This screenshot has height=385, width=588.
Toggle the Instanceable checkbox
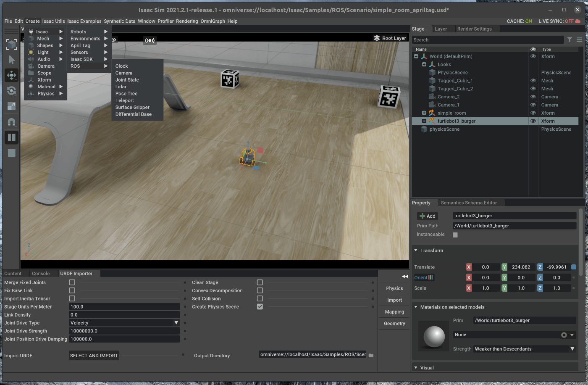455,235
